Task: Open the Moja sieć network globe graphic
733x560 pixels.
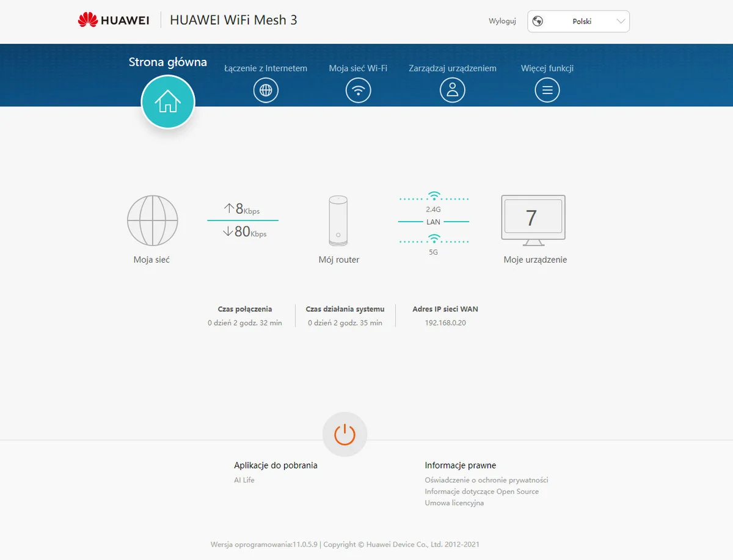Action: click(152, 220)
